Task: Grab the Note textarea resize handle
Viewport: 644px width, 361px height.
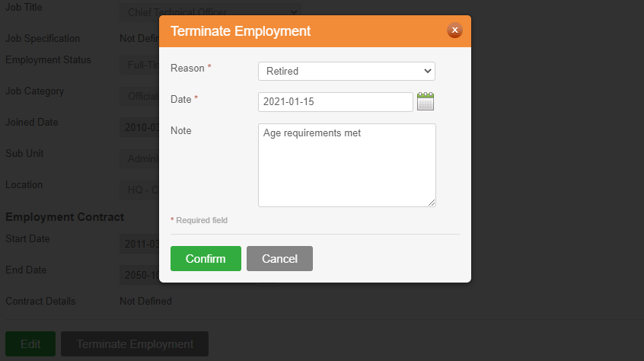Action: click(432, 203)
